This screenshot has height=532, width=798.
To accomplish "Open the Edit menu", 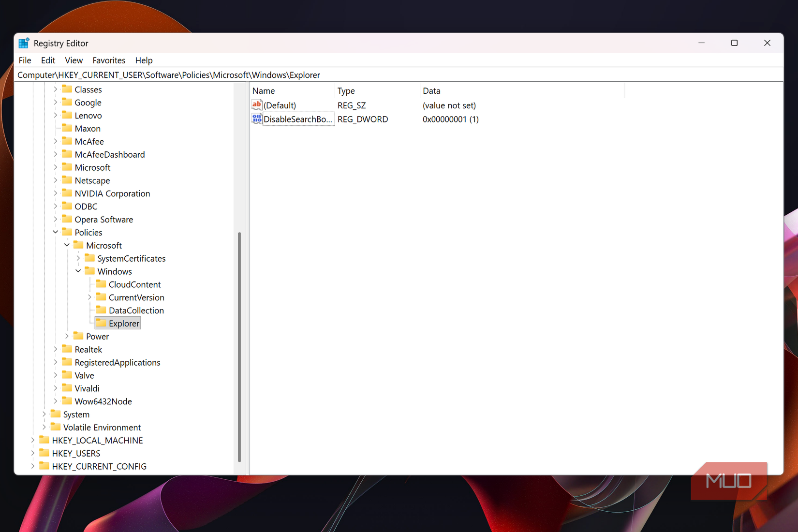I will pyautogui.click(x=48, y=60).
